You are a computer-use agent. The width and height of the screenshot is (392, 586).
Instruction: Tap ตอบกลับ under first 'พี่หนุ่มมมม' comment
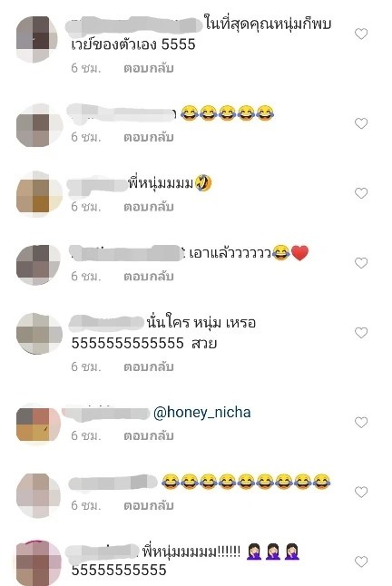pos(149,207)
